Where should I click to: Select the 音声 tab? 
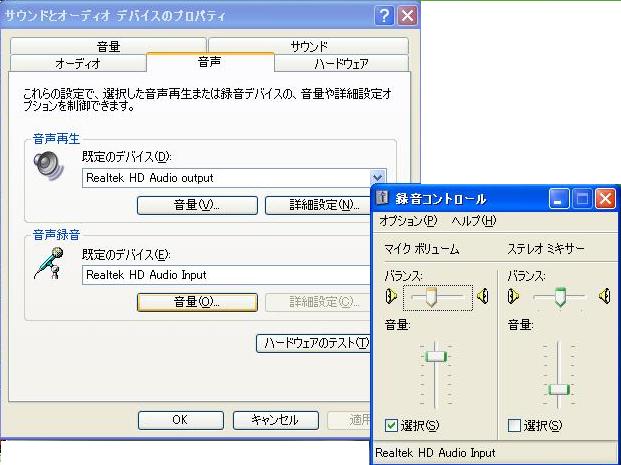(x=210, y=62)
